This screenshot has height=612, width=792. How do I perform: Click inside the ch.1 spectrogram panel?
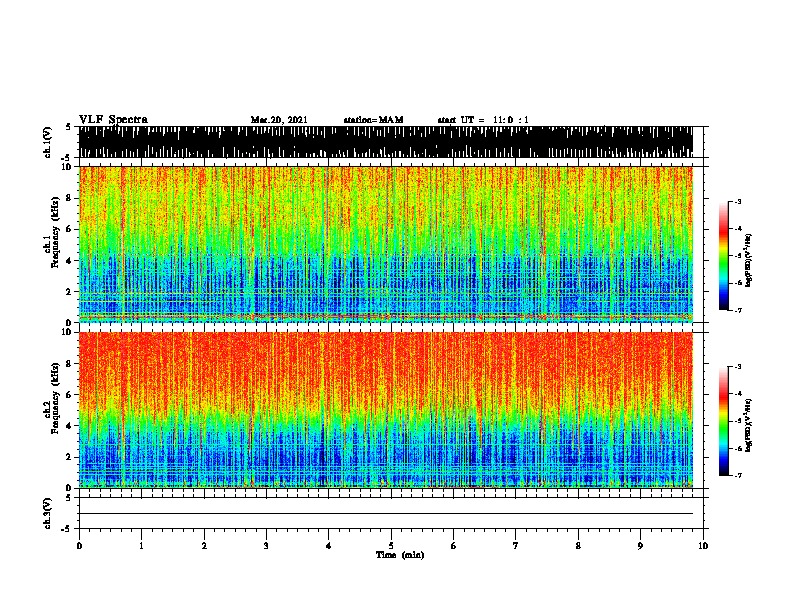(385, 244)
